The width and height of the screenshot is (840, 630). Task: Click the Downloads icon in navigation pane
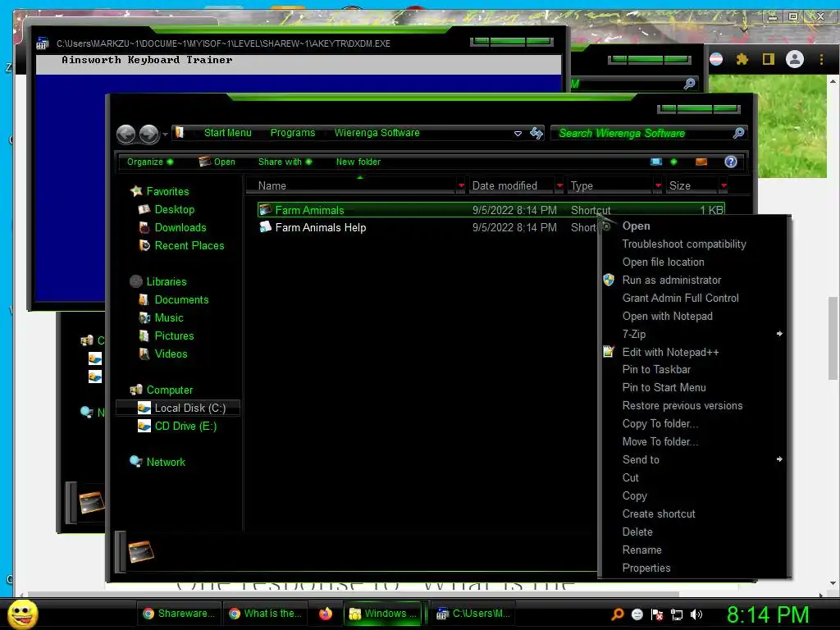(x=144, y=228)
